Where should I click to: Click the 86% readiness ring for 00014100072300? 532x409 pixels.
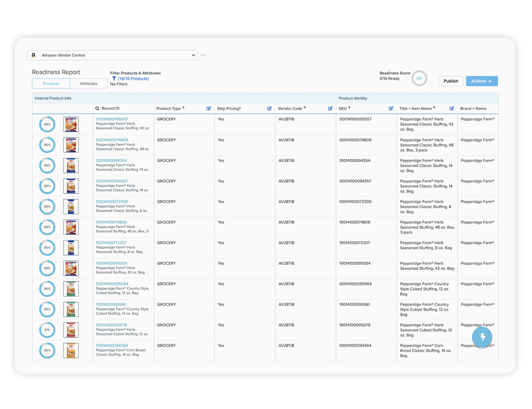(47, 207)
